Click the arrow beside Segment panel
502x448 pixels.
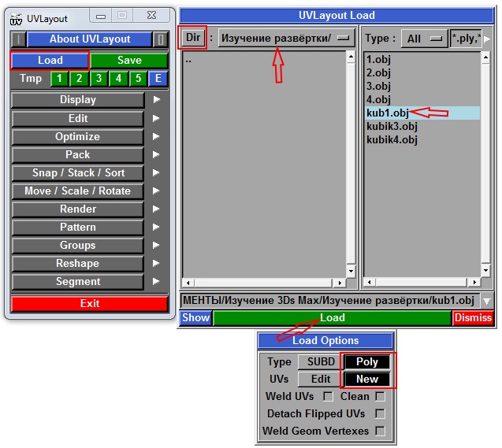[157, 282]
